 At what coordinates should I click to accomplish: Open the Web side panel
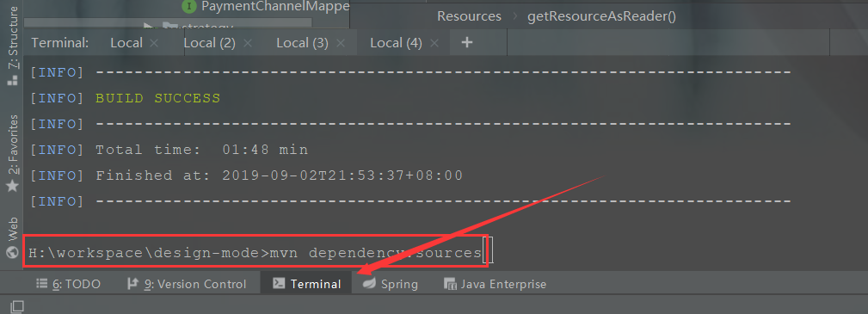[12, 238]
